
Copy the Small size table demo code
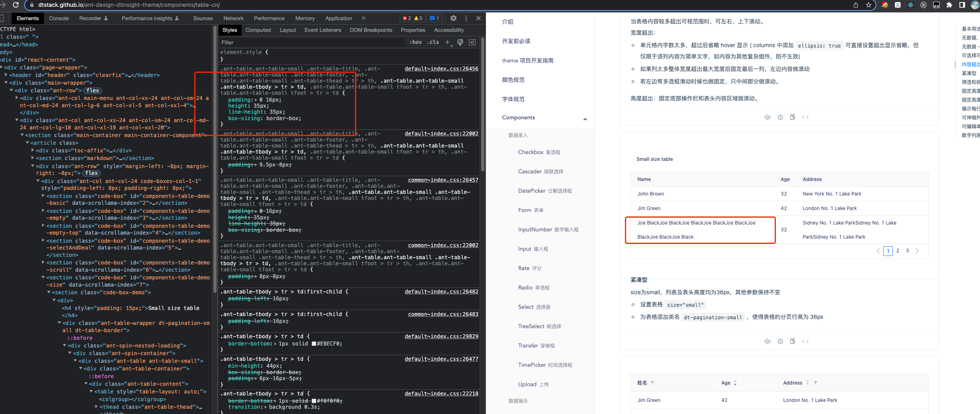(x=793, y=341)
